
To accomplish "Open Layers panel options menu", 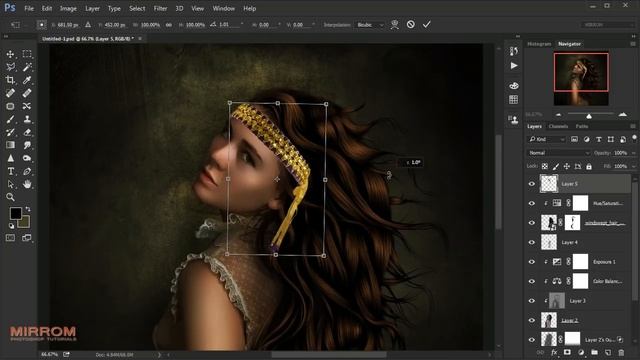I will pyautogui.click(x=633, y=127).
